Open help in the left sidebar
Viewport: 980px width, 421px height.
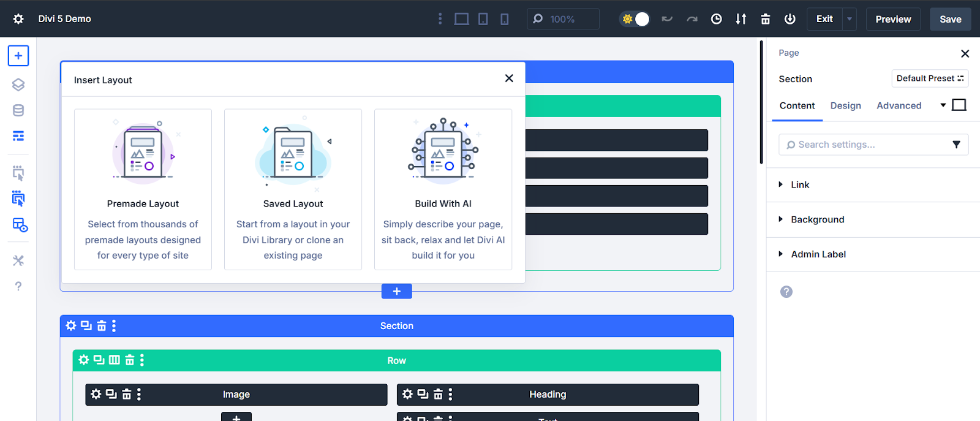tap(18, 286)
